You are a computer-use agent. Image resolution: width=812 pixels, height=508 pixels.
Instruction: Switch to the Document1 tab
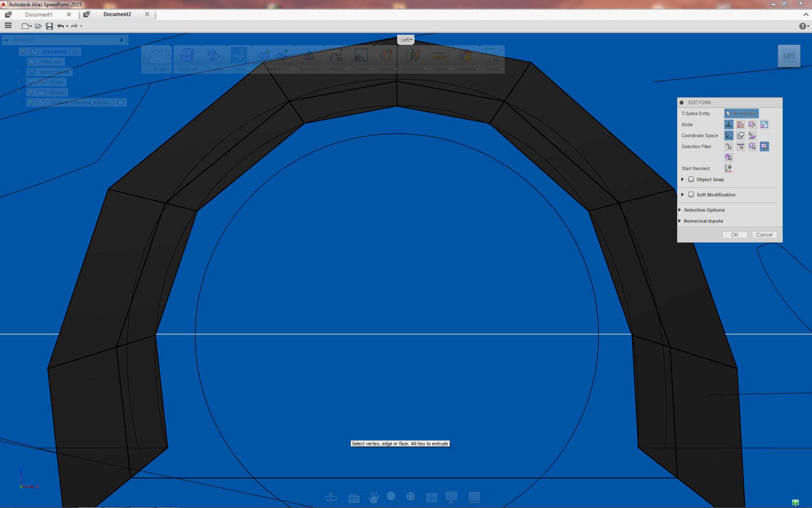pyautogui.click(x=38, y=14)
